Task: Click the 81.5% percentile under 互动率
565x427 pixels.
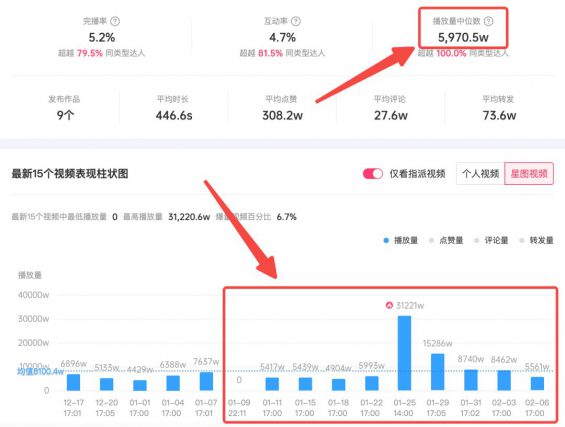Action: pyautogui.click(x=270, y=53)
